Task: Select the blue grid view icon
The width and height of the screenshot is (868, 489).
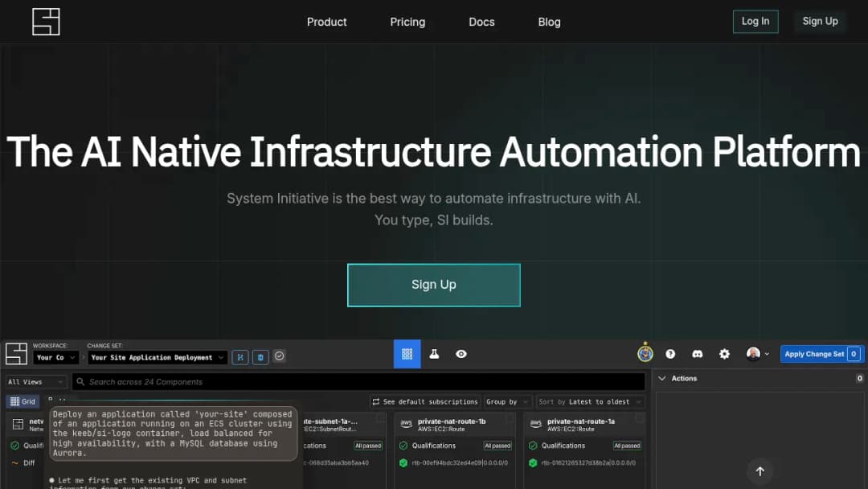Action: coord(407,354)
